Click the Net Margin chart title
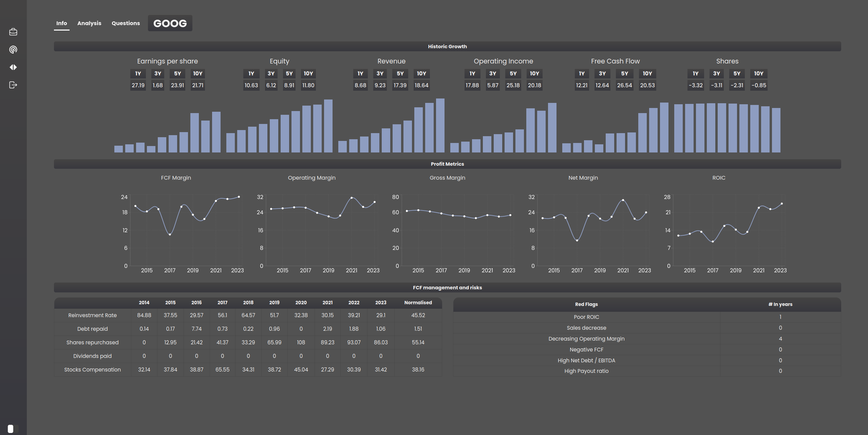This screenshot has width=868, height=435. 583,178
